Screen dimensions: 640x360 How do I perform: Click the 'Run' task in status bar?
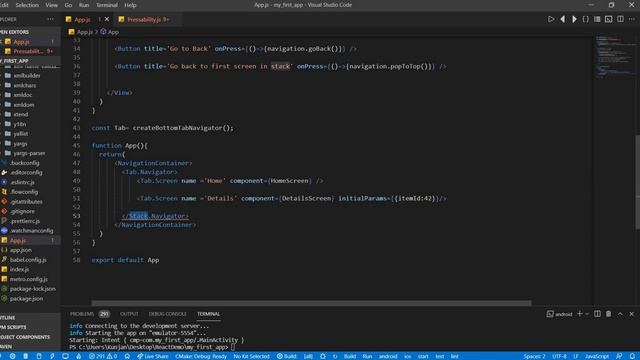(367, 356)
